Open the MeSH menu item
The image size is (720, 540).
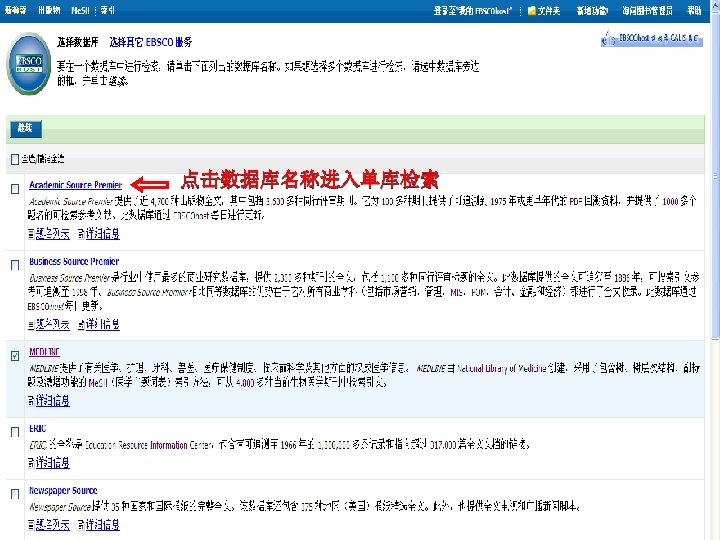[80, 10]
